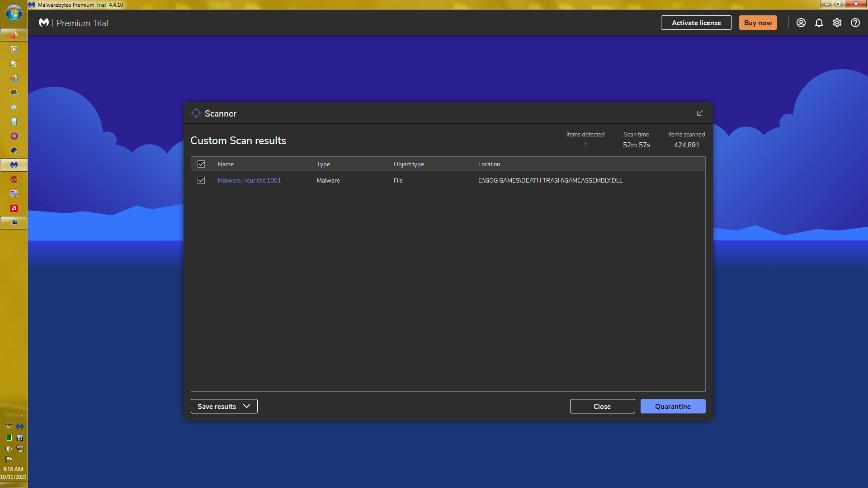Click the File object type cell

[398, 180]
